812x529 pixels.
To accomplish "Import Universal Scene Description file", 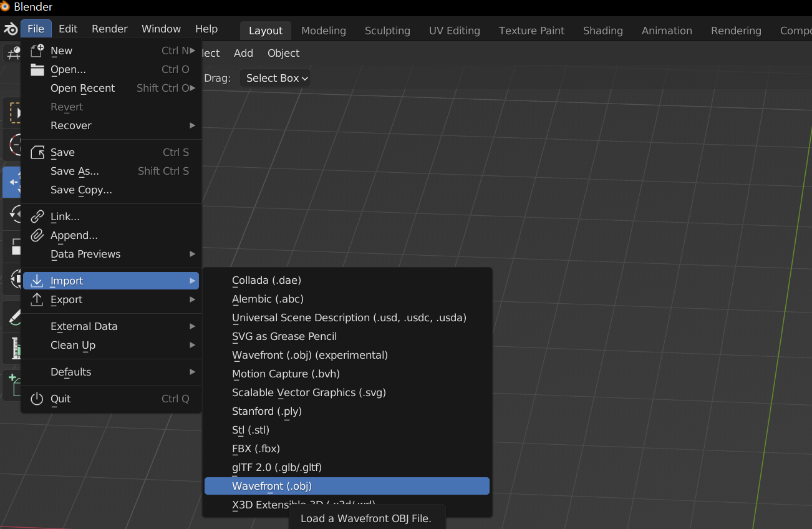I will coord(347,318).
